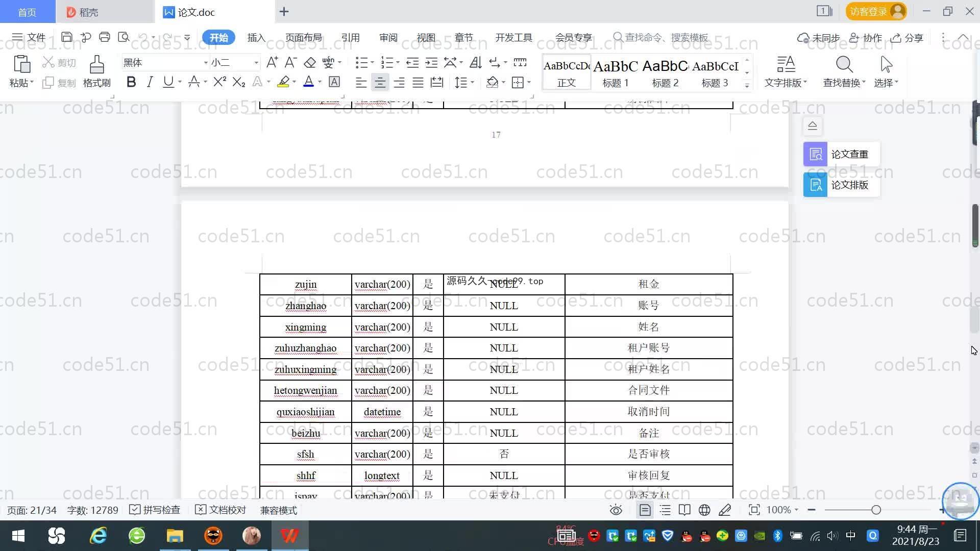Toggle bold formatting
Viewport: 980px width, 551px height.
(x=131, y=82)
